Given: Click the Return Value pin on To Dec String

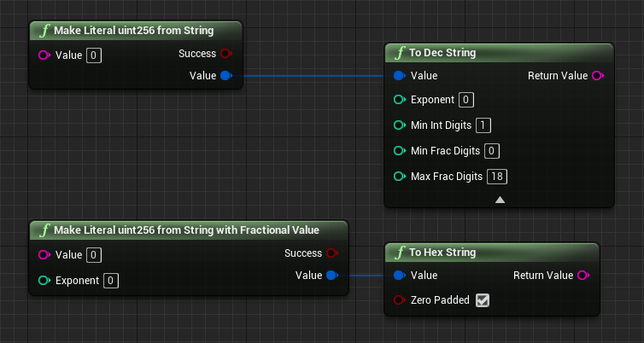Looking at the screenshot, I should click(598, 76).
